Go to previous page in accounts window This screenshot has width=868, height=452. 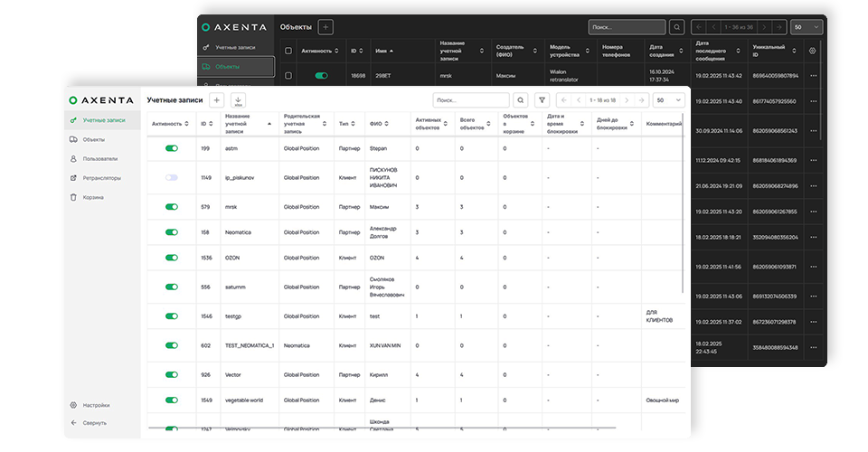click(579, 100)
